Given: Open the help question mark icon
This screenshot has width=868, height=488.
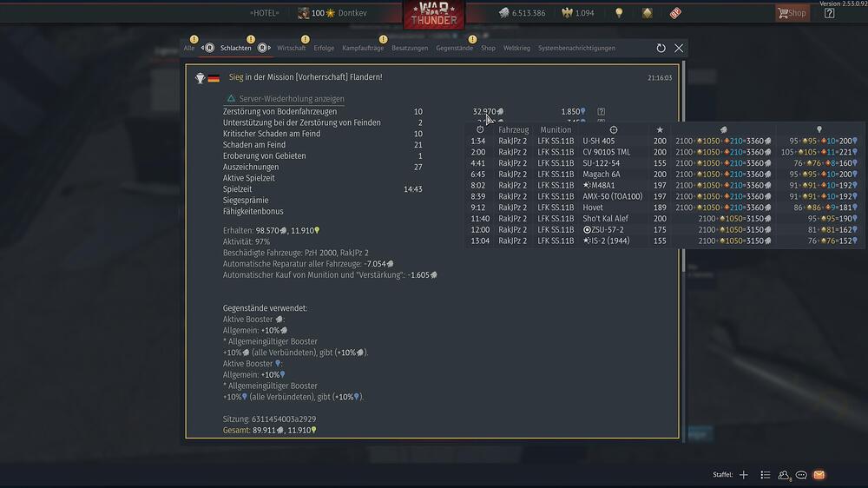Looking at the screenshot, I should click(829, 13).
